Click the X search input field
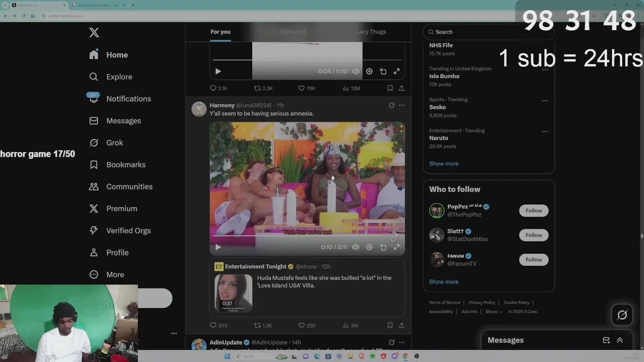The width and height of the screenshot is (644, 362). (x=489, y=32)
